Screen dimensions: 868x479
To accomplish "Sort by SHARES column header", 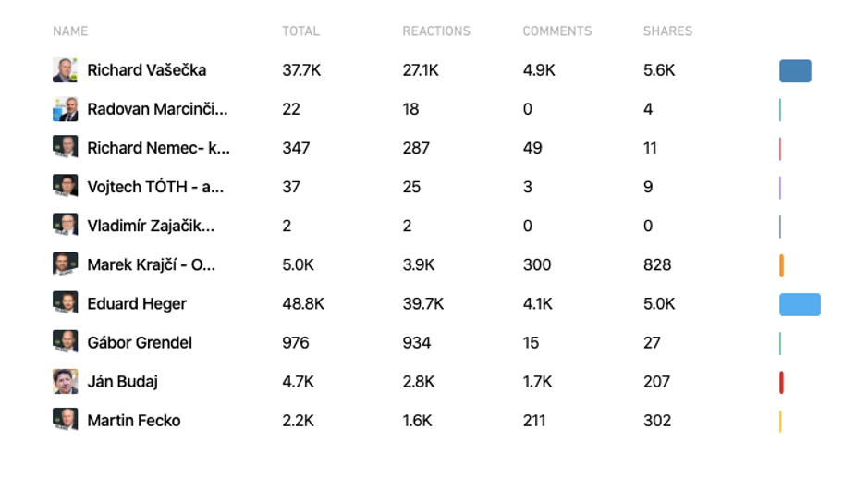I will tap(667, 31).
